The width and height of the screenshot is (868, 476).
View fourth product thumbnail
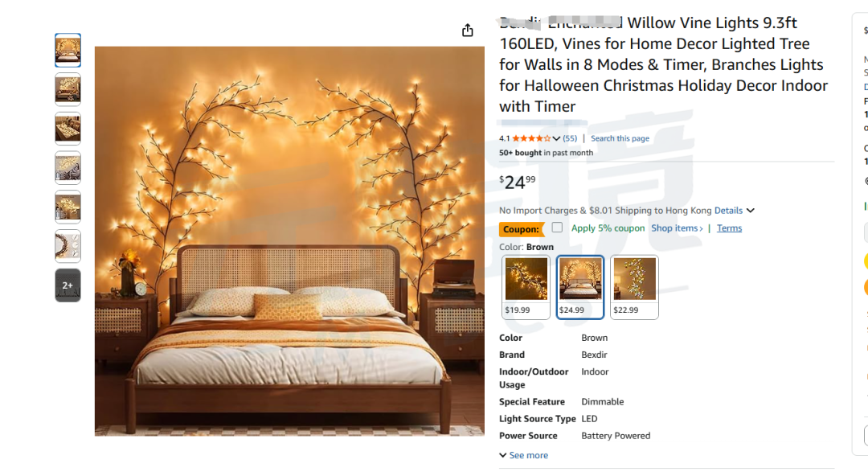(x=68, y=168)
